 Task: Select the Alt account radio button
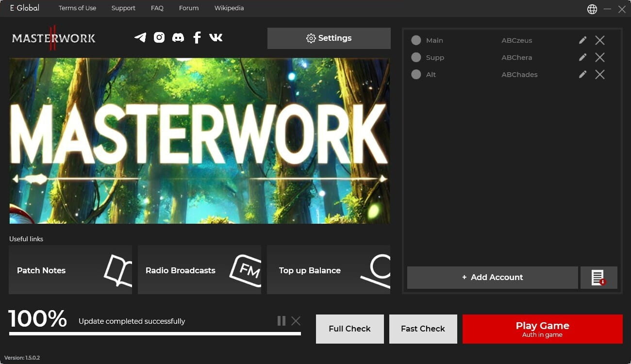[416, 74]
